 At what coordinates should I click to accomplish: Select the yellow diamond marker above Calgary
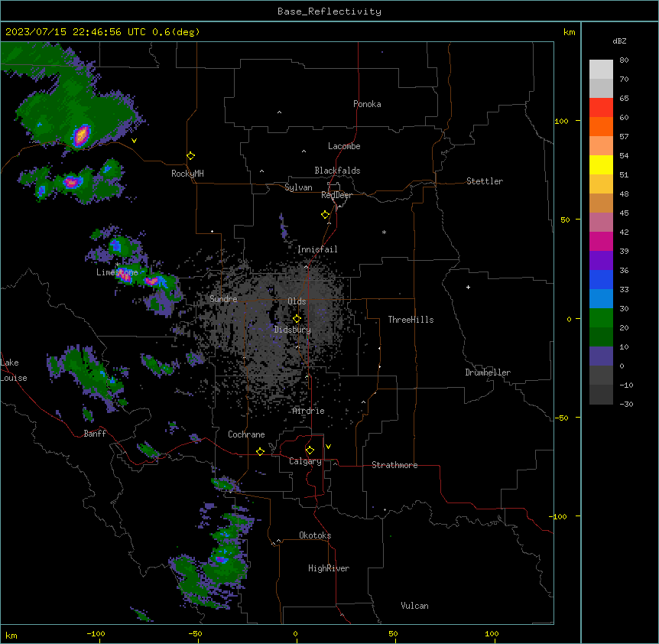310,450
